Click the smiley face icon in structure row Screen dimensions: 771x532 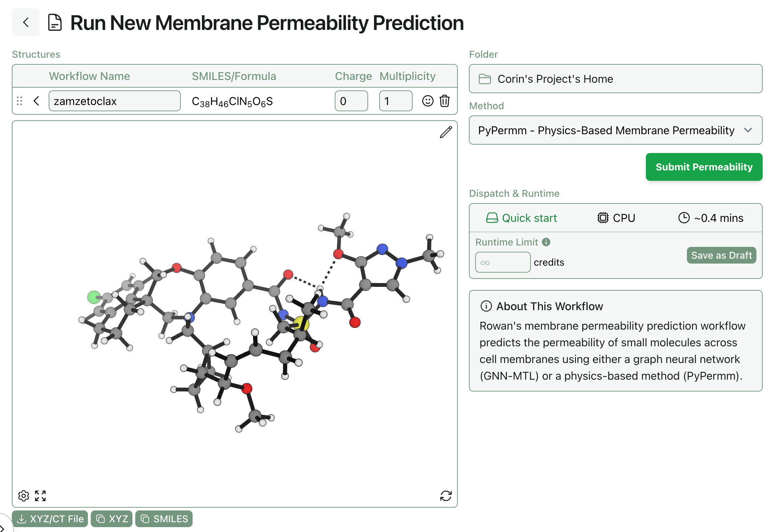coord(428,101)
